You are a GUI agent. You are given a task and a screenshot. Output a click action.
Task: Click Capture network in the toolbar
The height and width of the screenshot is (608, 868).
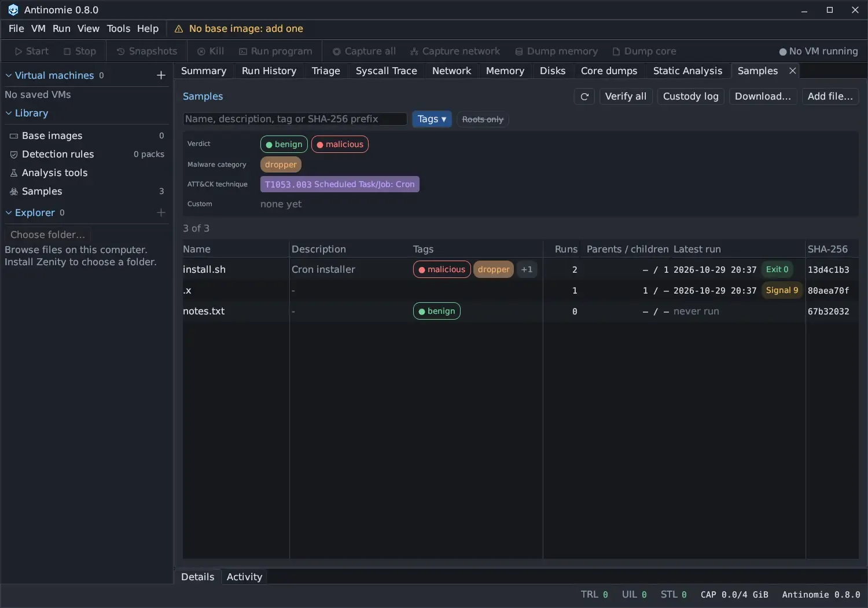tap(455, 52)
